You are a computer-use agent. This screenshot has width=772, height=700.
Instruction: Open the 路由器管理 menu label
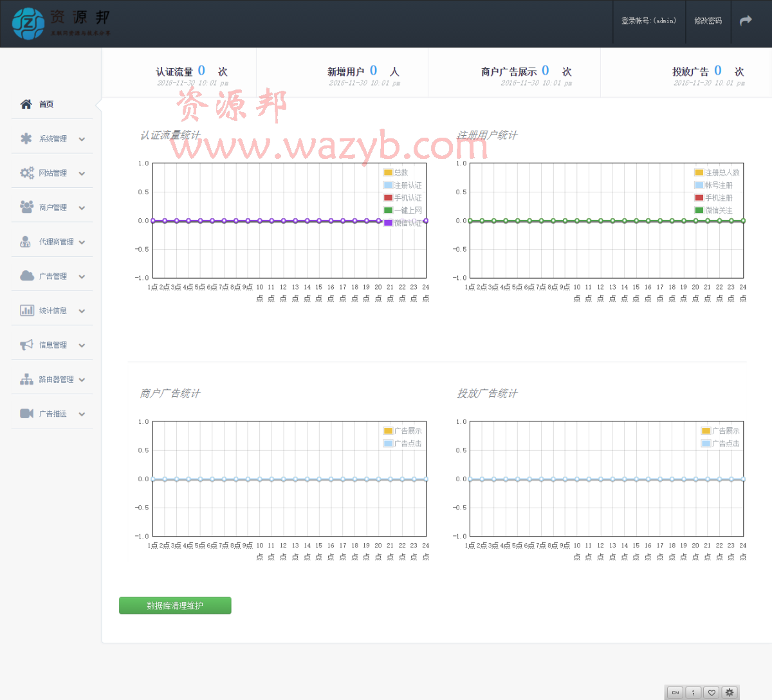(x=57, y=380)
